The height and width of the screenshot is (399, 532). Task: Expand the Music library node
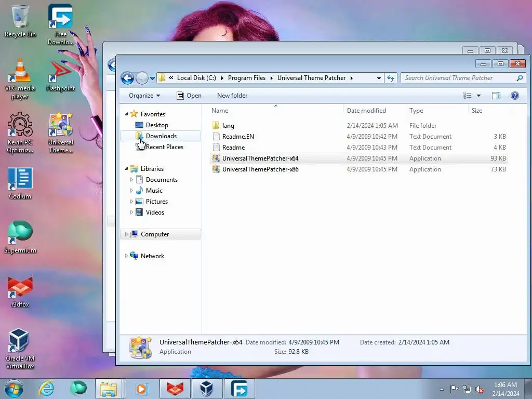pyautogui.click(x=131, y=190)
